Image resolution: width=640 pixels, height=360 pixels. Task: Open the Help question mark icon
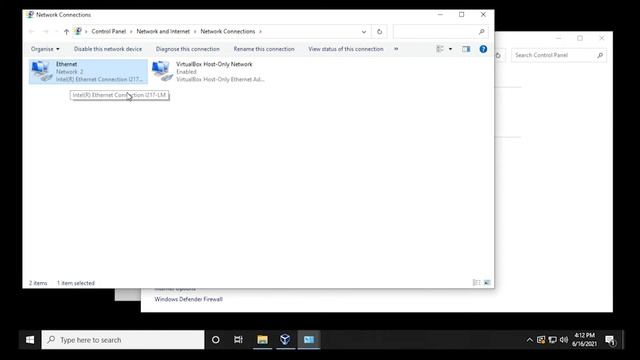(x=483, y=49)
